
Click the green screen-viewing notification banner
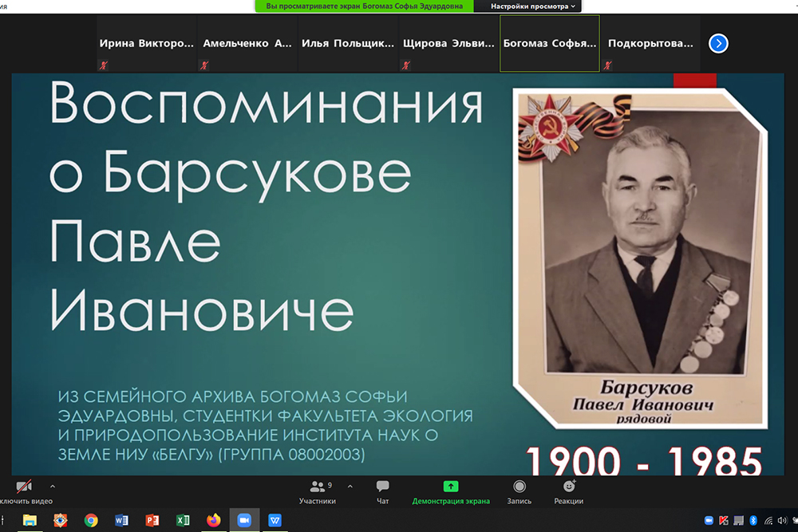[364, 6]
